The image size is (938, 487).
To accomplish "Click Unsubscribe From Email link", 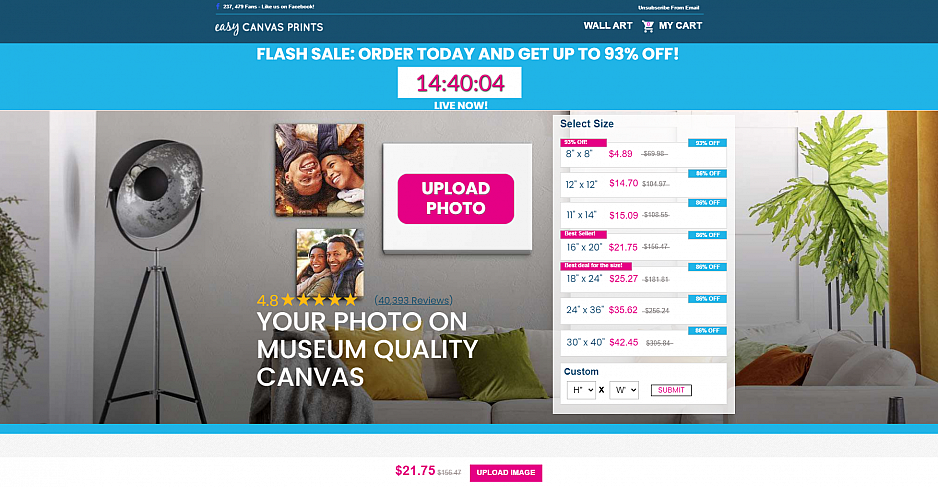I will tap(668, 8).
